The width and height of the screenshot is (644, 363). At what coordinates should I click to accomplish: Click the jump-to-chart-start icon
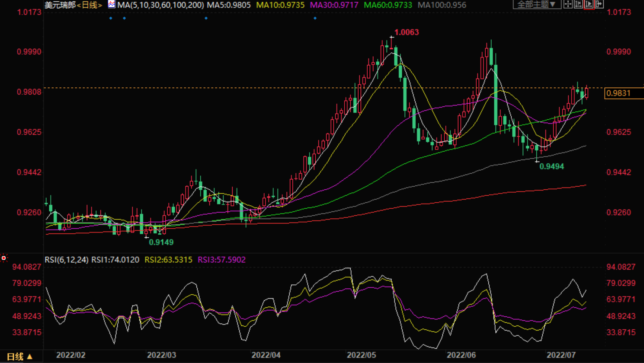point(578,4)
